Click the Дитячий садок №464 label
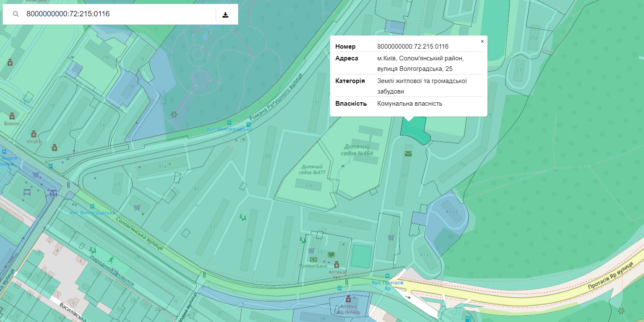Image resolution: width=644 pixels, height=322 pixels. pyautogui.click(x=357, y=150)
